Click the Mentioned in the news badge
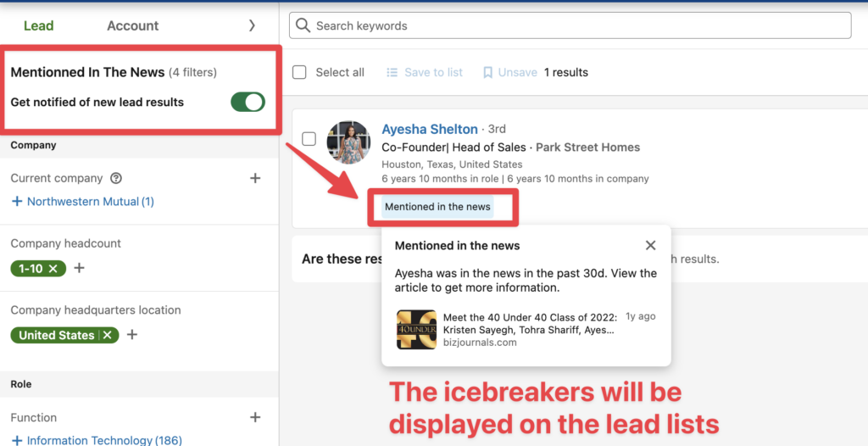The image size is (868, 446). pos(437,207)
